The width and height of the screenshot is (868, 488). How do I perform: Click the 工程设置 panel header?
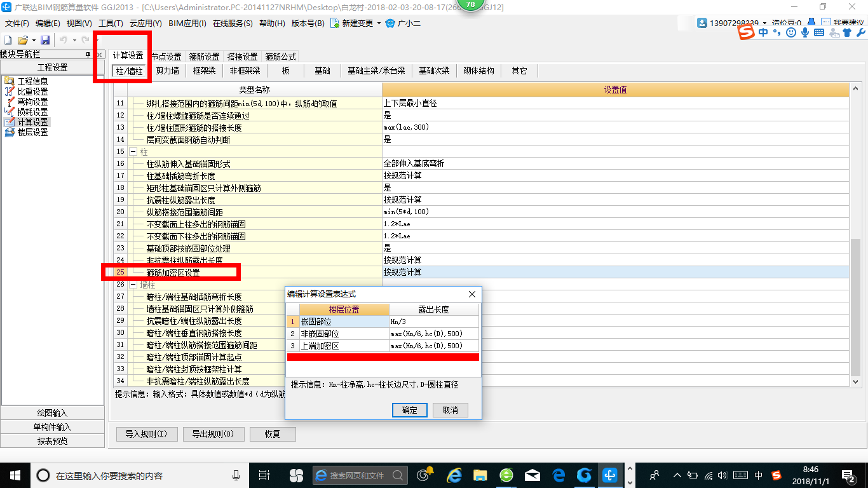point(53,67)
